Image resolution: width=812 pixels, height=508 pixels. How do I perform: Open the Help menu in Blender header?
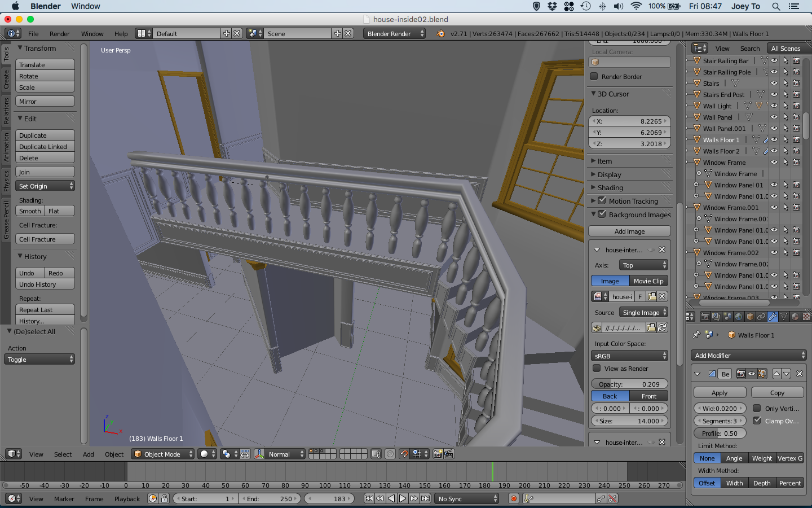pos(121,33)
